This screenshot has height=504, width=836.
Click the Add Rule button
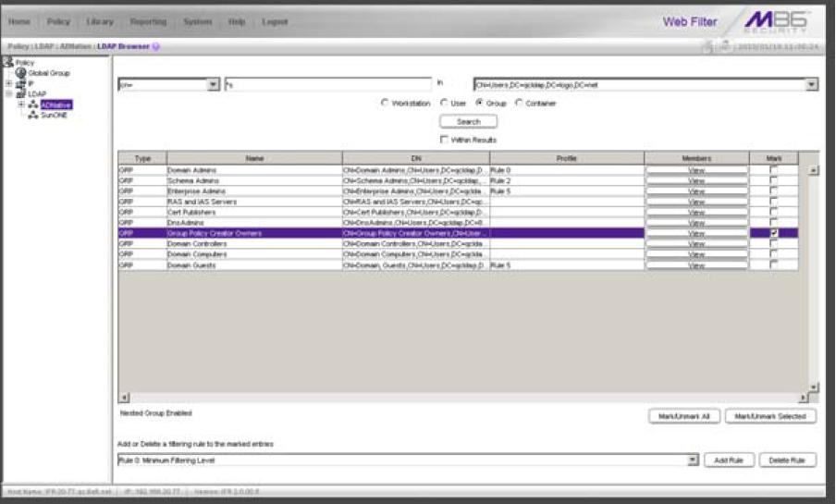click(x=729, y=460)
